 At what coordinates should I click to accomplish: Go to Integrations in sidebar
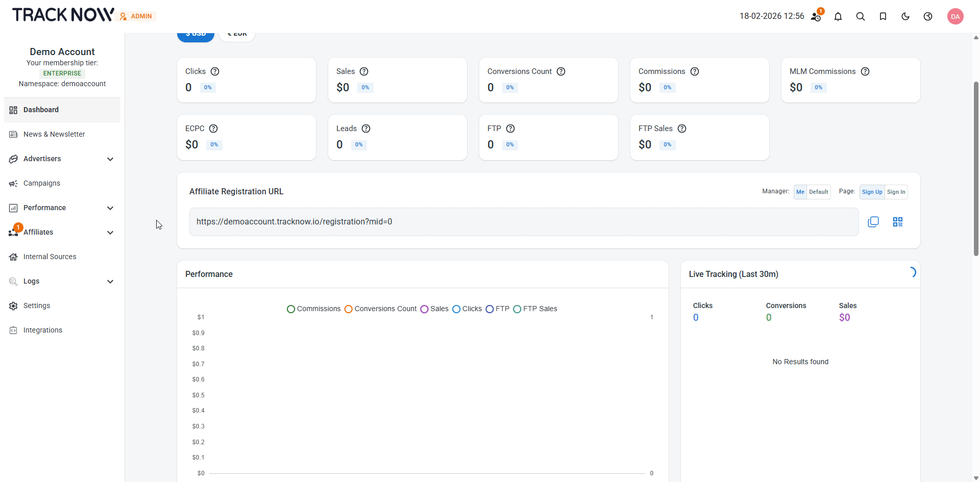click(43, 330)
